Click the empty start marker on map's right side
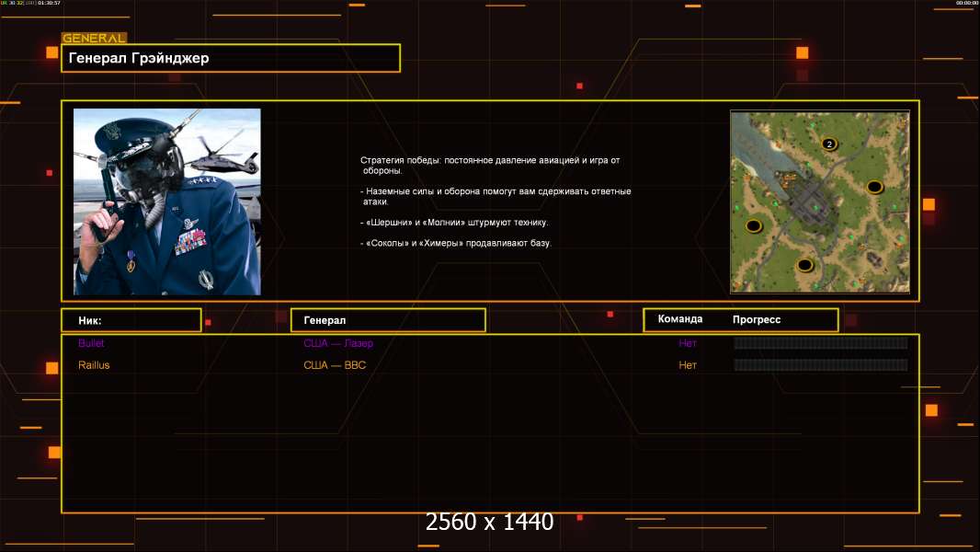The width and height of the screenshot is (980, 552). coord(874,187)
